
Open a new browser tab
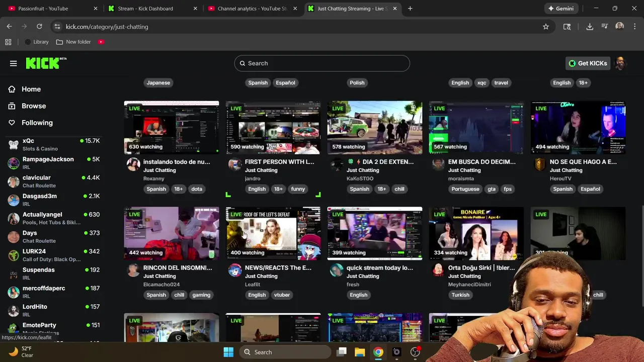tap(410, 9)
